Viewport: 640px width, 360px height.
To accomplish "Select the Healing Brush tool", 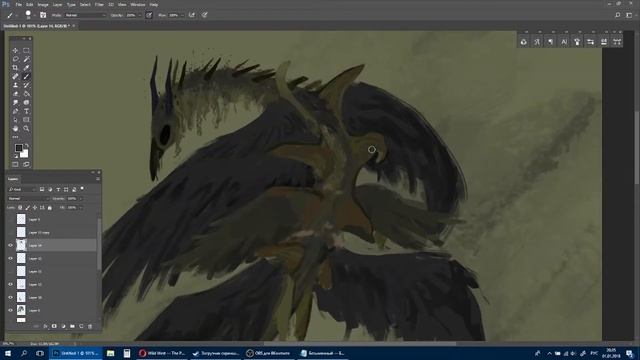I will (15, 76).
